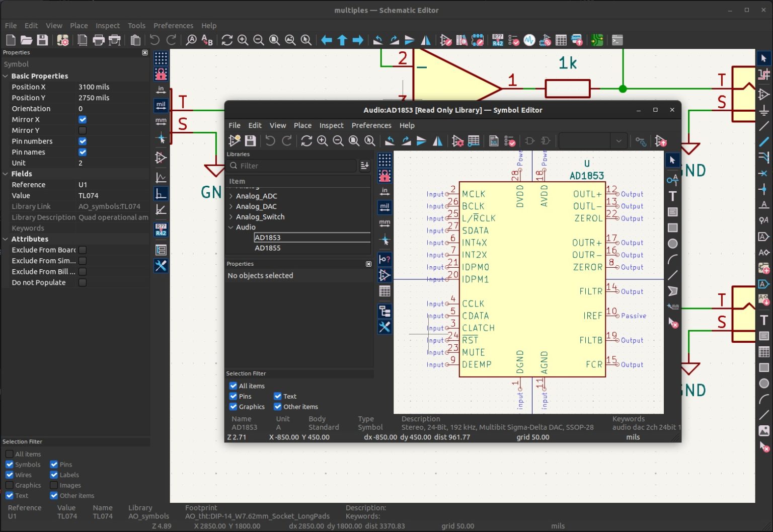Open the PCB Editor from the toolbar
The width and height of the screenshot is (773, 532).
[597, 40]
